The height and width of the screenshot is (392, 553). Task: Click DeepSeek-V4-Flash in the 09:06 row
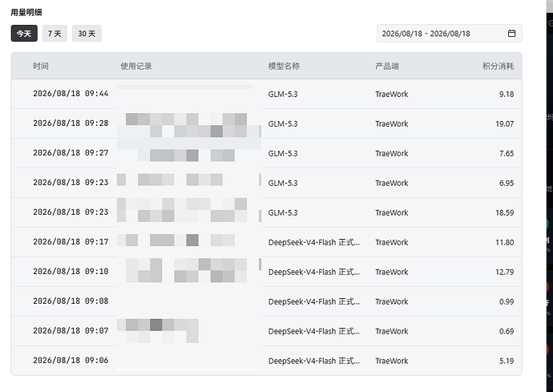point(314,361)
